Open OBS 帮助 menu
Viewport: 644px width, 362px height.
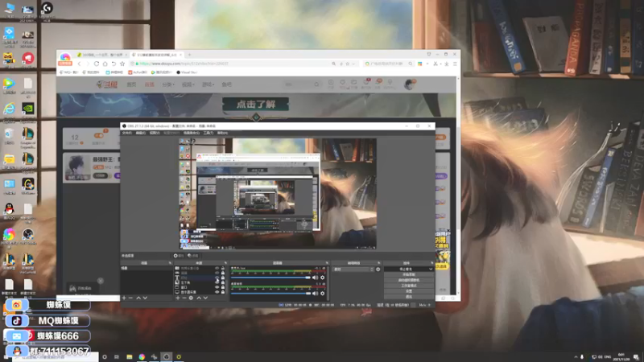tap(222, 133)
